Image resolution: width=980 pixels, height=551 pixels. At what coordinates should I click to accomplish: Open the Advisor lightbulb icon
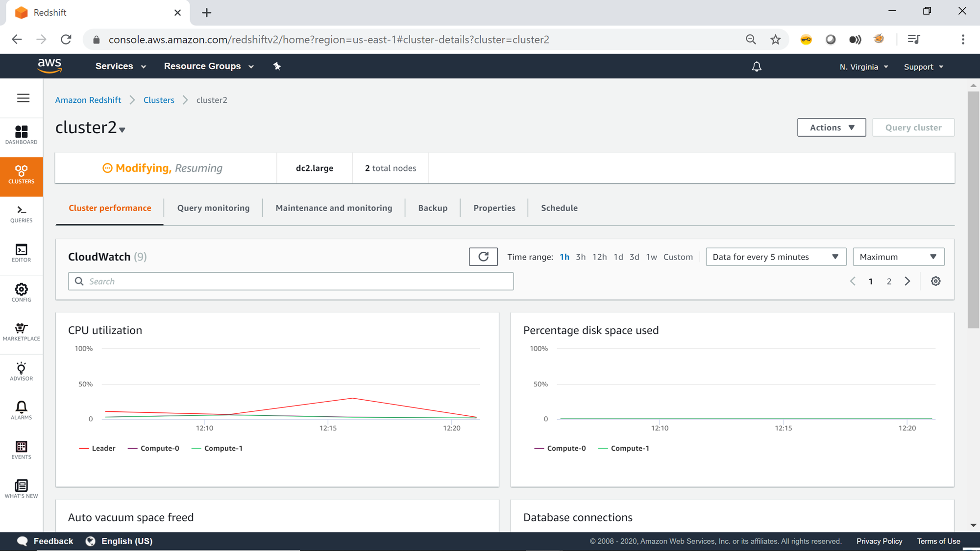[x=21, y=371]
